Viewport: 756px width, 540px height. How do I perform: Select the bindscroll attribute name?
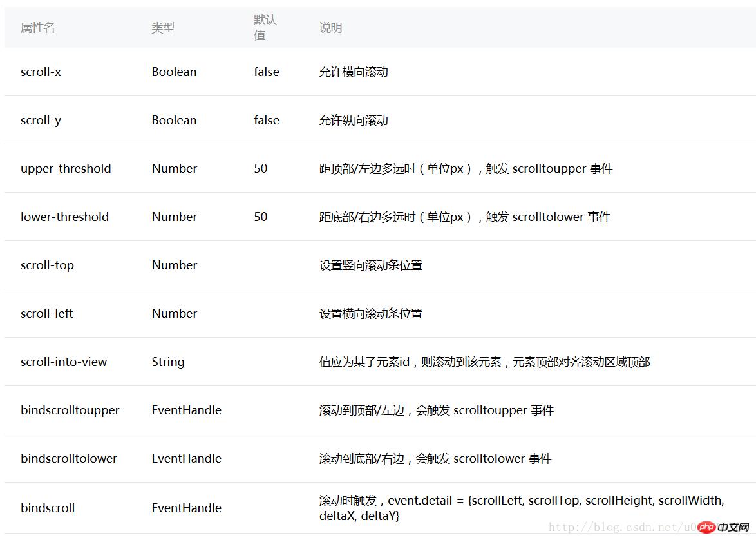(48, 508)
